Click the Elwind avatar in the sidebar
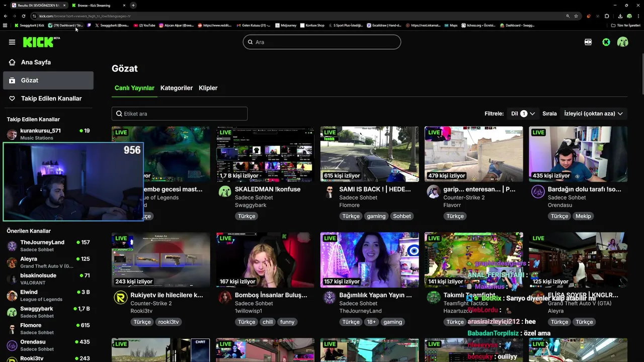The image size is (644, 362). point(12,296)
